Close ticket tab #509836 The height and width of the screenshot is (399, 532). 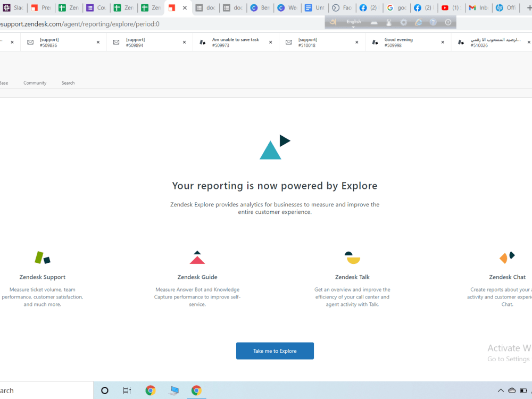[98, 43]
